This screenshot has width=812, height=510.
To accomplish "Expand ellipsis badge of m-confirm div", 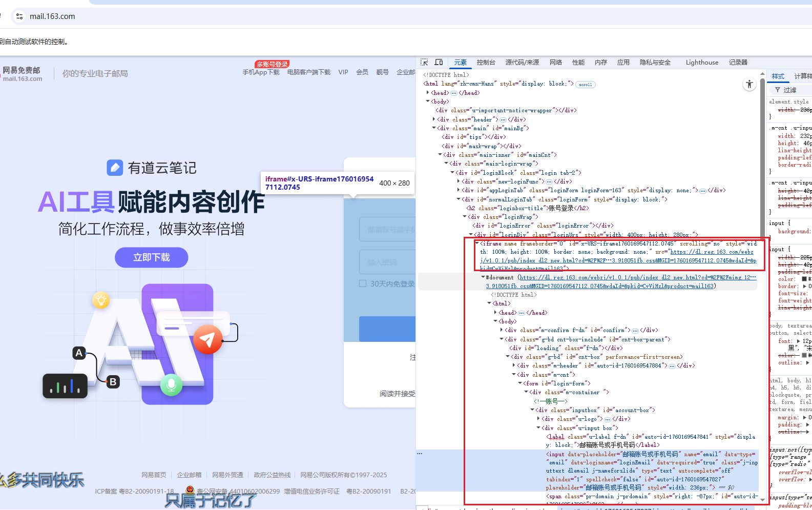I will pos(635,331).
